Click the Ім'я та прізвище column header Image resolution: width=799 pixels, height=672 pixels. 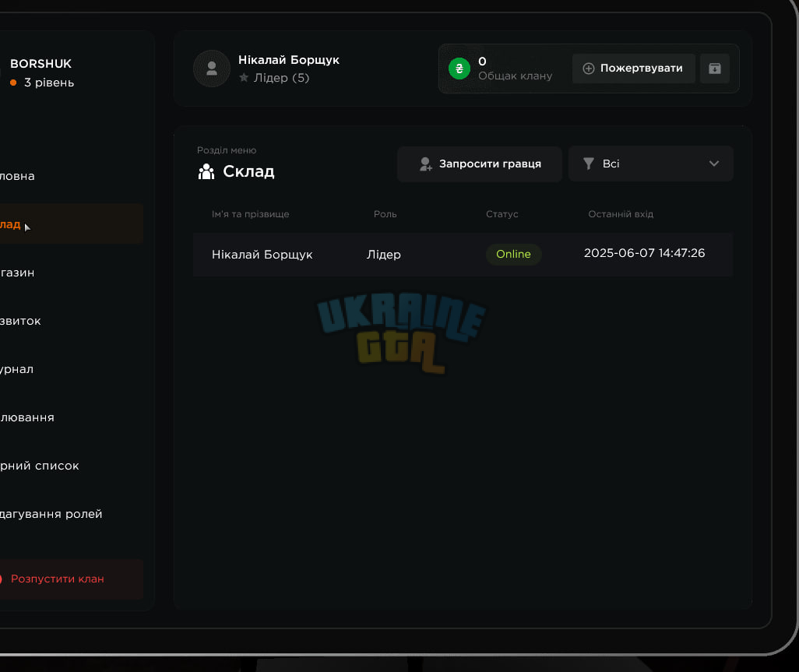click(x=250, y=214)
